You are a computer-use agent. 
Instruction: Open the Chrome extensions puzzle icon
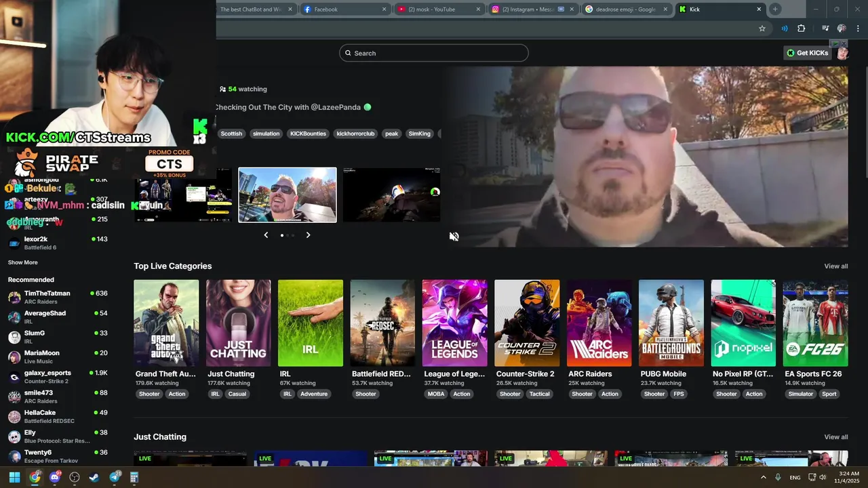(x=802, y=28)
